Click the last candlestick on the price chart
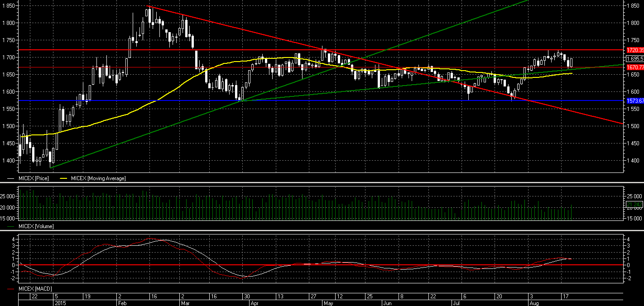Screen dimensions: 644x306 pos(571,62)
